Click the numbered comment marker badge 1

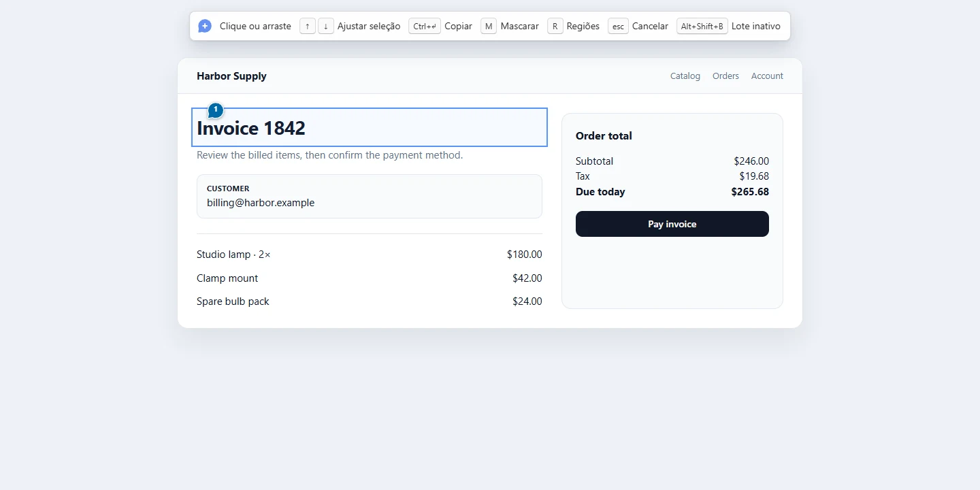[x=216, y=110]
